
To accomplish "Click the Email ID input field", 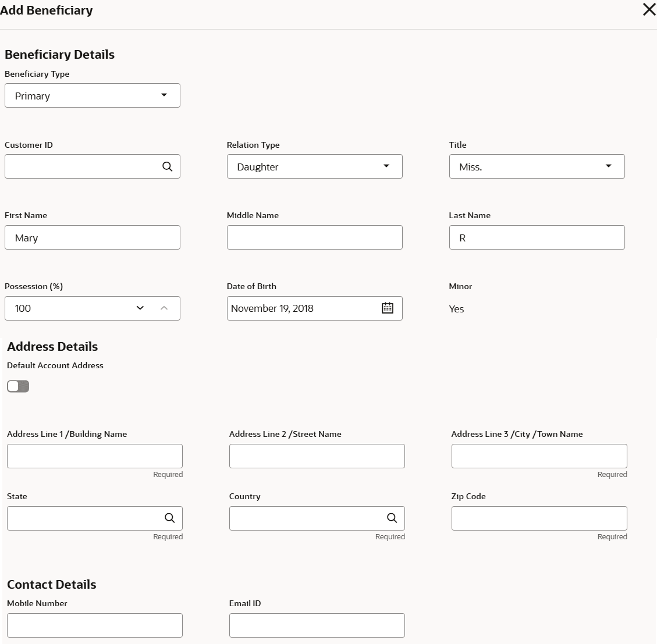I will point(317,625).
